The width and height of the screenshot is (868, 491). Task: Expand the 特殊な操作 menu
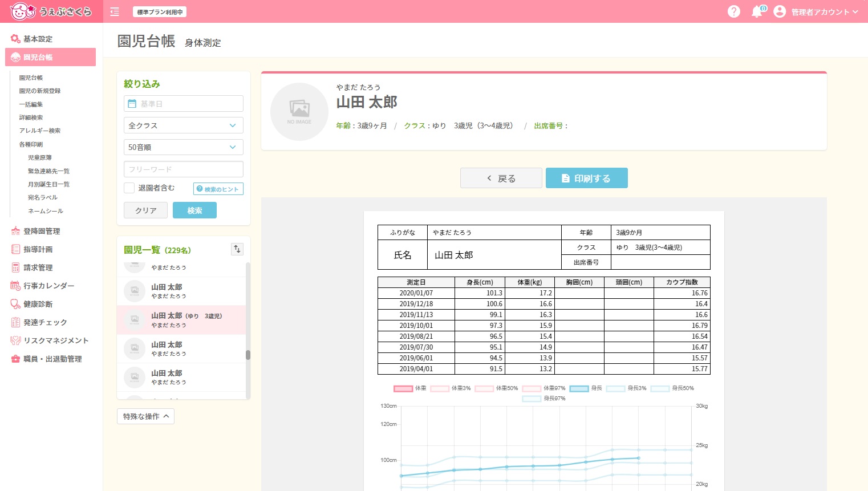pos(145,416)
